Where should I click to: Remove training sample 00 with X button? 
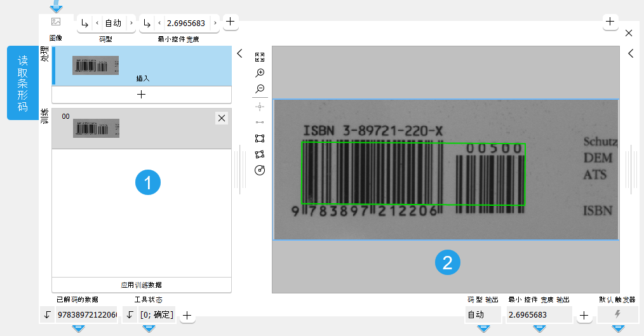coord(221,118)
